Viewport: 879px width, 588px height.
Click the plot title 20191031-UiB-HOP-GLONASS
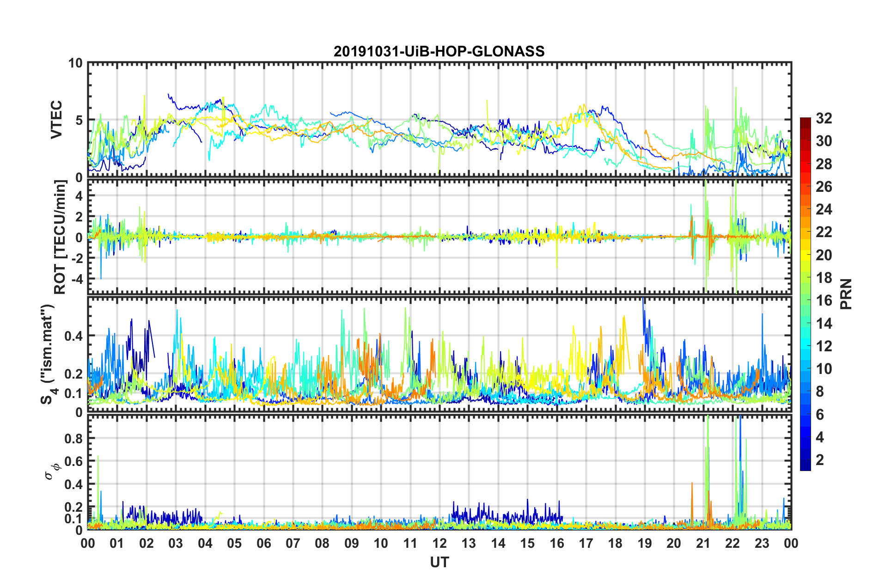point(439,51)
